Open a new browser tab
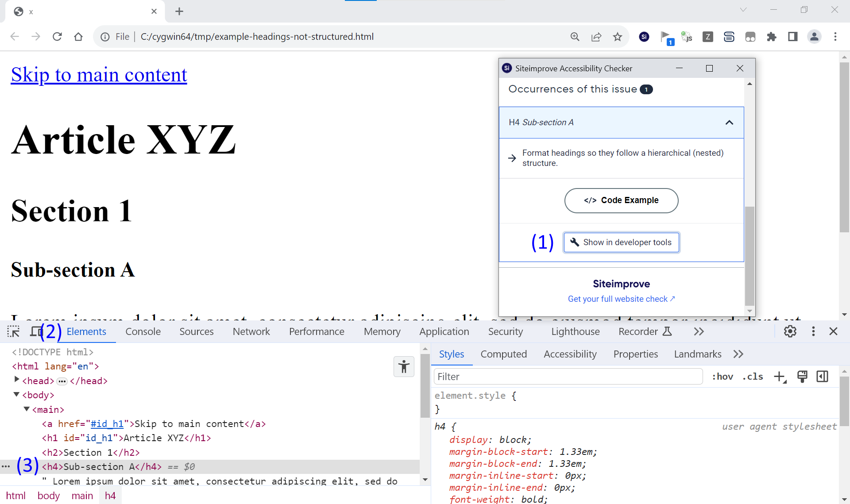This screenshot has width=850, height=504. point(179,12)
